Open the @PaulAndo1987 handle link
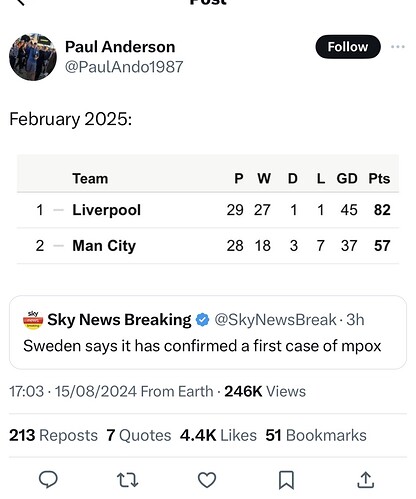Viewport: 416px width, 499px height. 124,67
